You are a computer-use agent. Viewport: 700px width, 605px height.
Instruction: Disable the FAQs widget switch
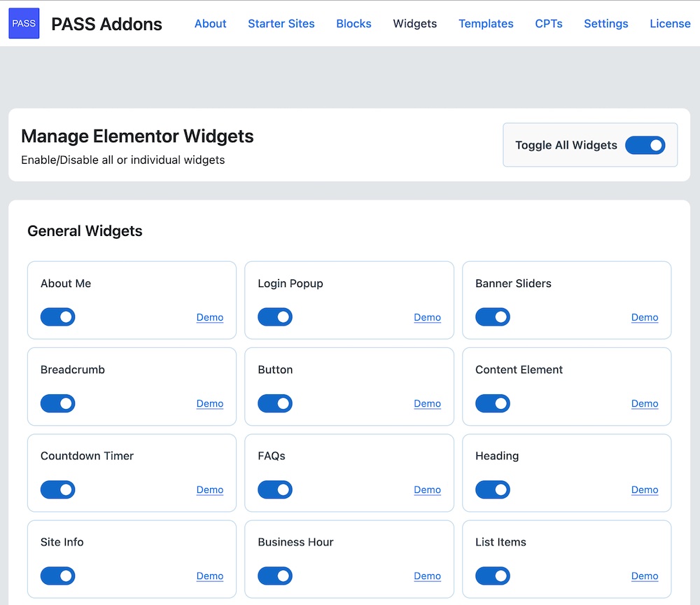[x=275, y=489]
